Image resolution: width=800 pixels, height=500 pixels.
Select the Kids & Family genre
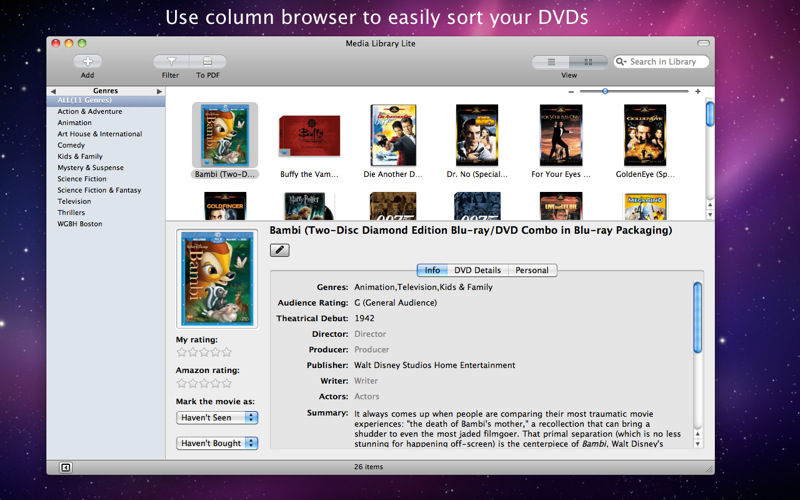click(x=106, y=156)
